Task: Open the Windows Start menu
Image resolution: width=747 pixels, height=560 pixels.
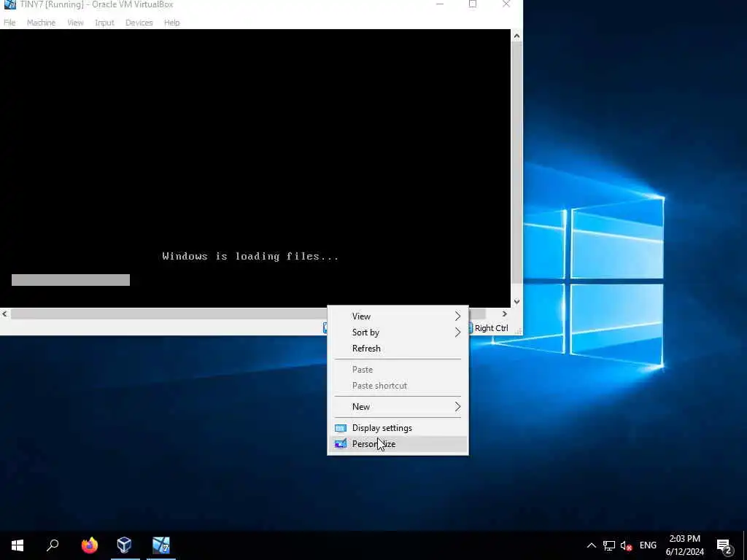Action: (x=18, y=545)
